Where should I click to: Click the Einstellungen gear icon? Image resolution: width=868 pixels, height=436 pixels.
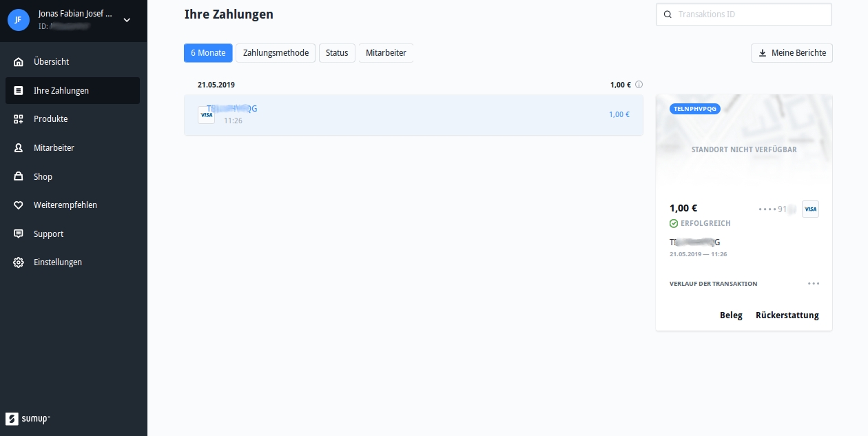pyautogui.click(x=19, y=262)
